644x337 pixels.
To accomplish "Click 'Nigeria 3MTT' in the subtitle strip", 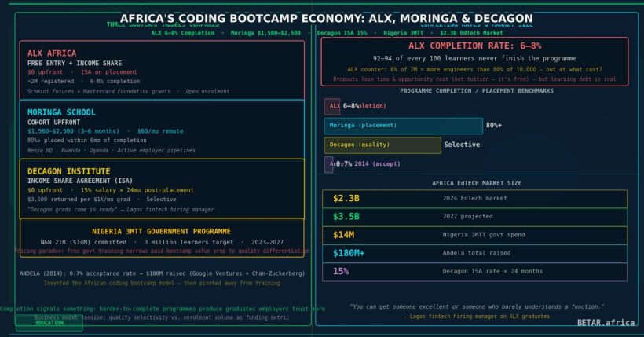I will click(x=403, y=33).
